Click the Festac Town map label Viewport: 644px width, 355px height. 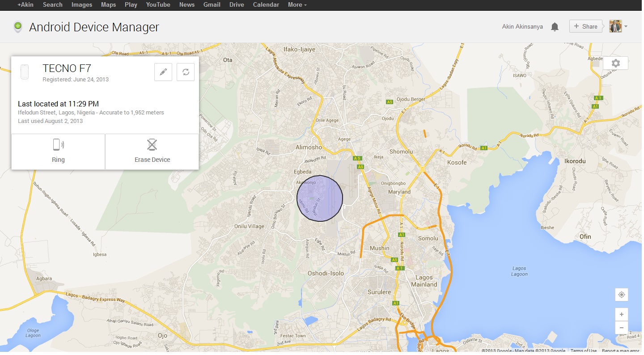294,336
